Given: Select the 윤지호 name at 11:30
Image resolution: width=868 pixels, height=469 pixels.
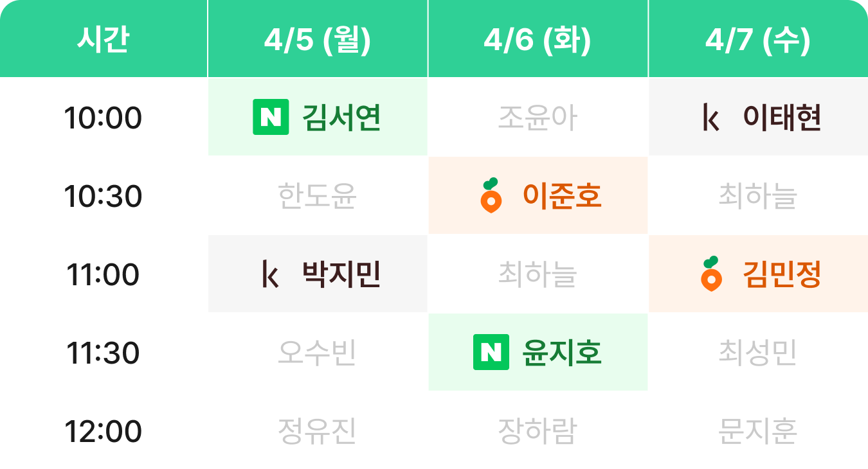Looking at the screenshot, I should click(563, 353).
